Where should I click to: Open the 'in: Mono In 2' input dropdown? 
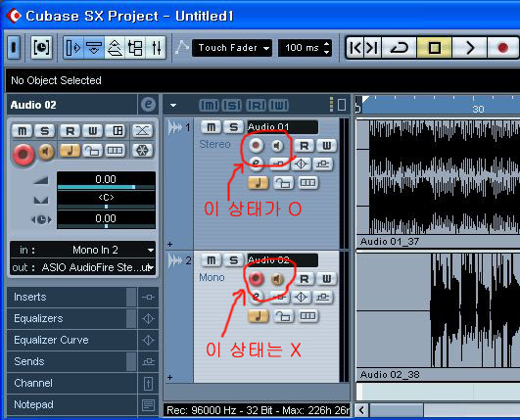(x=82, y=250)
